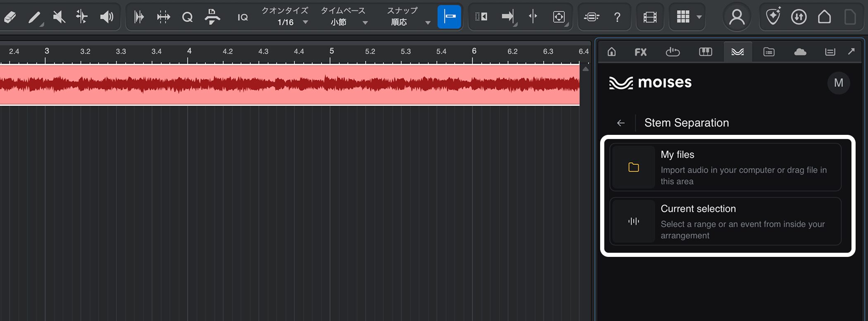Image resolution: width=868 pixels, height=321 pixels.
Task: Click the vertical scrollbar up arrow
Action: point(586,69)
